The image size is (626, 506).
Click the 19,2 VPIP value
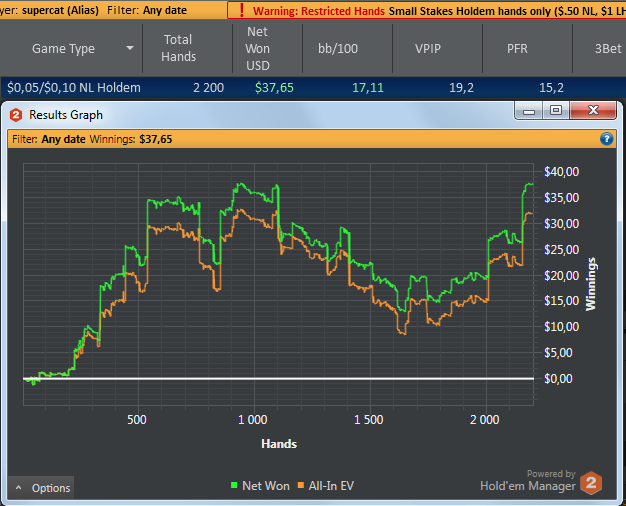461,87
